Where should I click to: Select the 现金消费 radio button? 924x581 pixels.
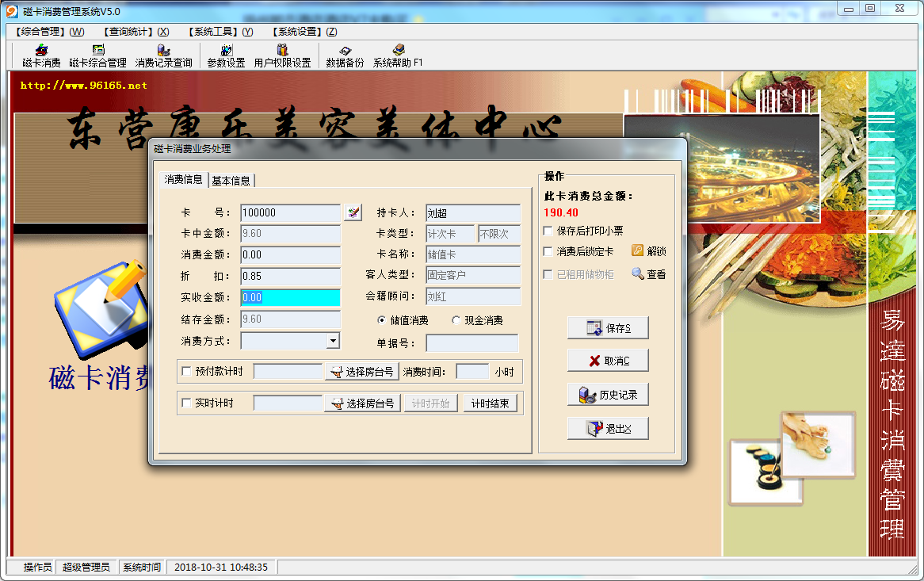click(456, 320)
